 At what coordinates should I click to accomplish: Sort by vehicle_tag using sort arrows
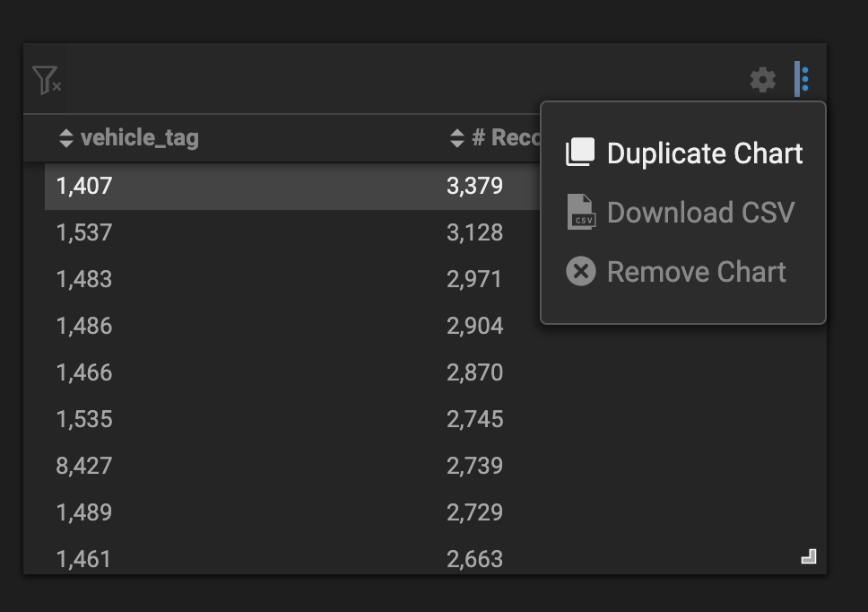65,138
